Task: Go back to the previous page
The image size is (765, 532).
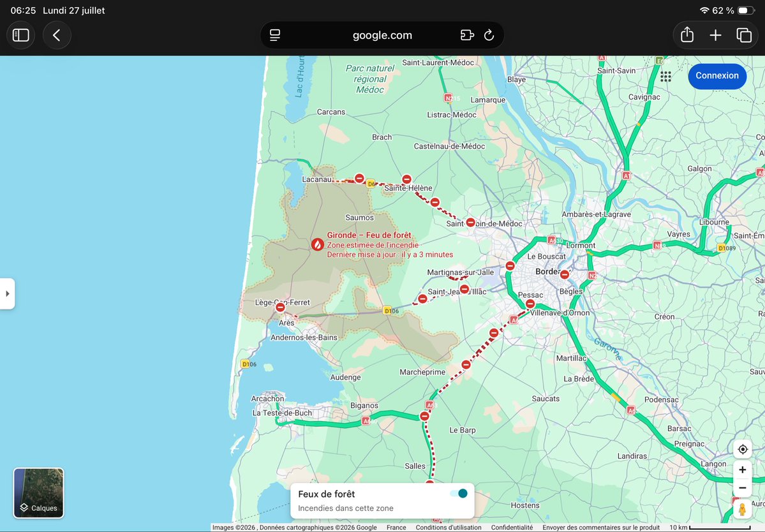Action: (x=57, y=35)
